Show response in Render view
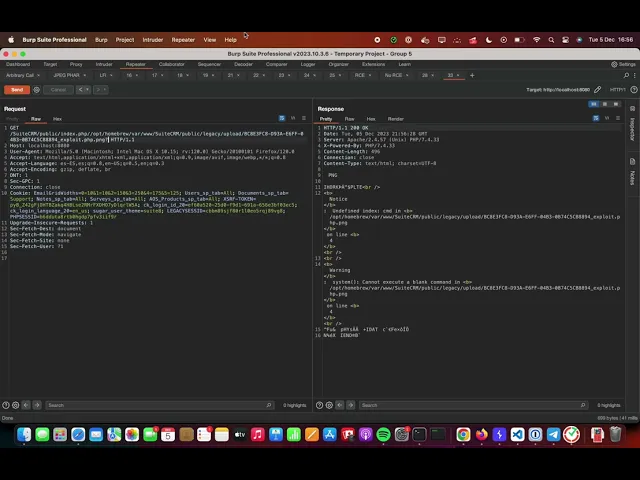Screen dimensions: 640x480 pyautogui.click(x=396, y=119)
